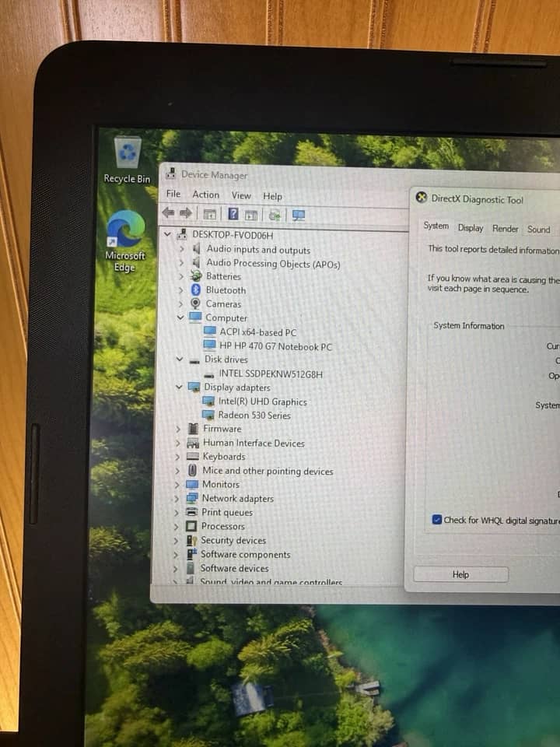The width and height of the screenshot is (560, 747).
Task: Expand the Software devices category
Action: pos(175,568)
